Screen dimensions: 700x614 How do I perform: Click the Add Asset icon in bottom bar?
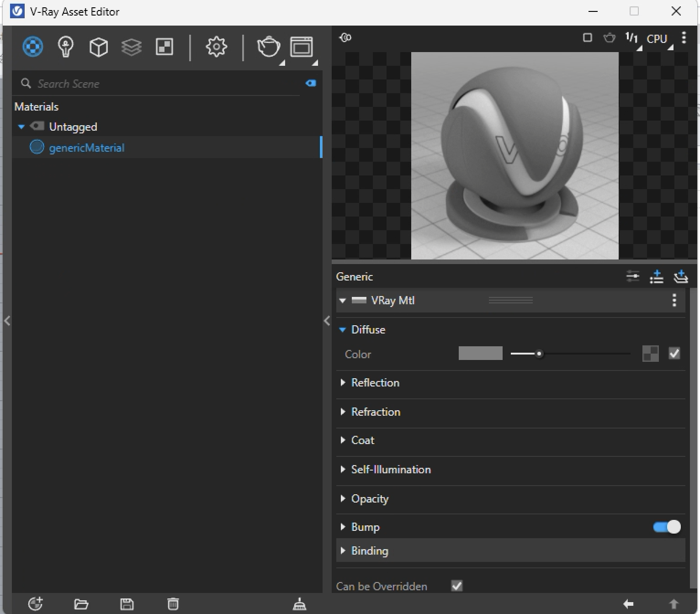(36, 604)
